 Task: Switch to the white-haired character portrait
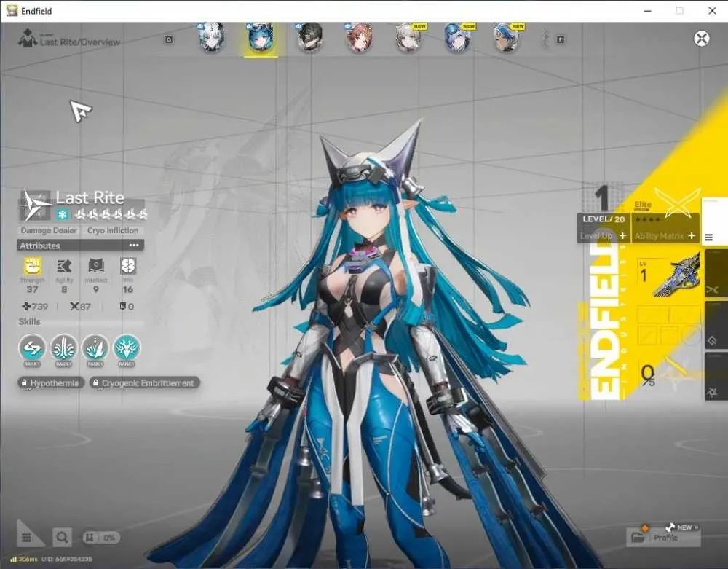pyautogui.click(x=212, y=38)
